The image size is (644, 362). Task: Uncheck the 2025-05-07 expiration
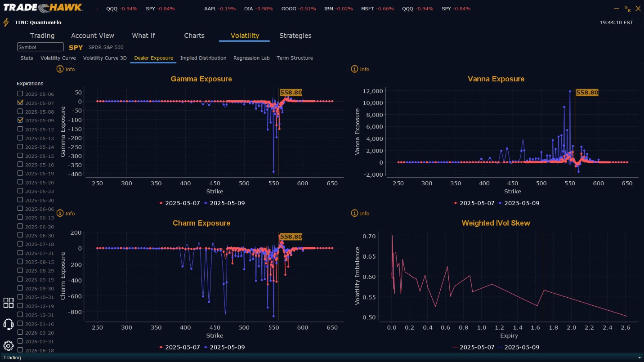click(x=20, y=103)
